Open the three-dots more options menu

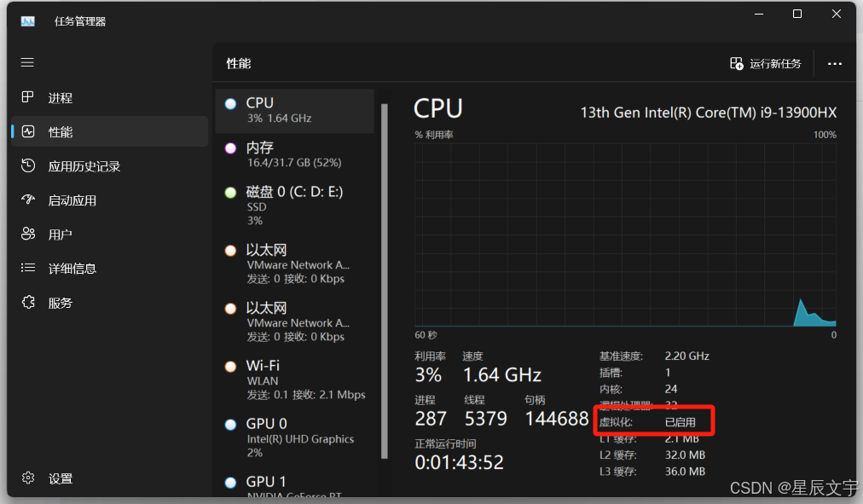pyautogui.click(x=834, y=64)
